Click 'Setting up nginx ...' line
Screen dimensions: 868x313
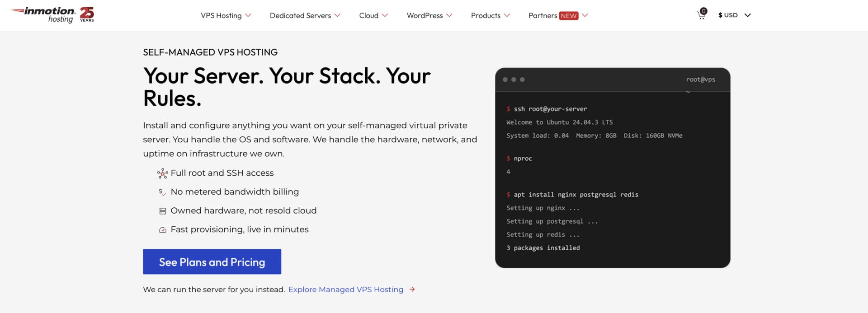coord(542,208)
